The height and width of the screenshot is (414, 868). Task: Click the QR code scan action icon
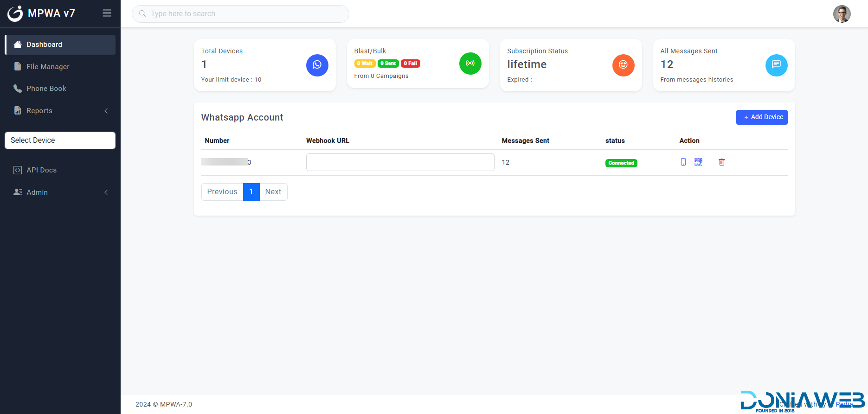pyautogui.click(x=698, y=162)
